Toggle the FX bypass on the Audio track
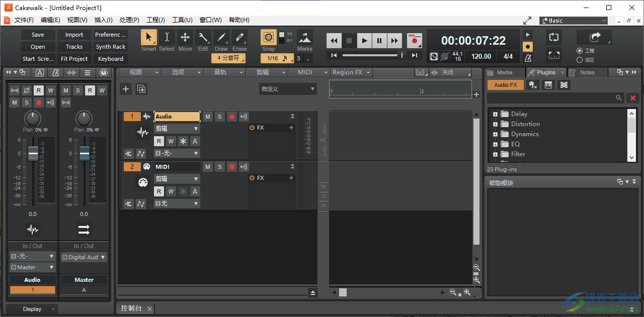The width and height of the screenshot is (644, 317). [x=252, y=127]
